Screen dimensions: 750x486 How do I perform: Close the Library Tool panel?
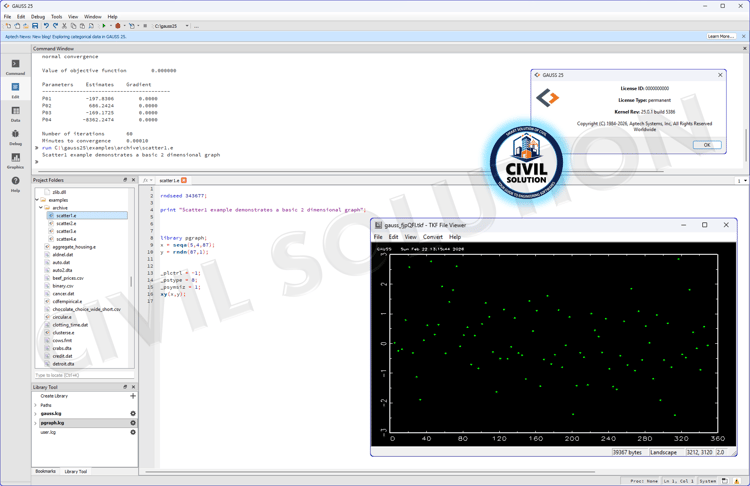point(133,387)
